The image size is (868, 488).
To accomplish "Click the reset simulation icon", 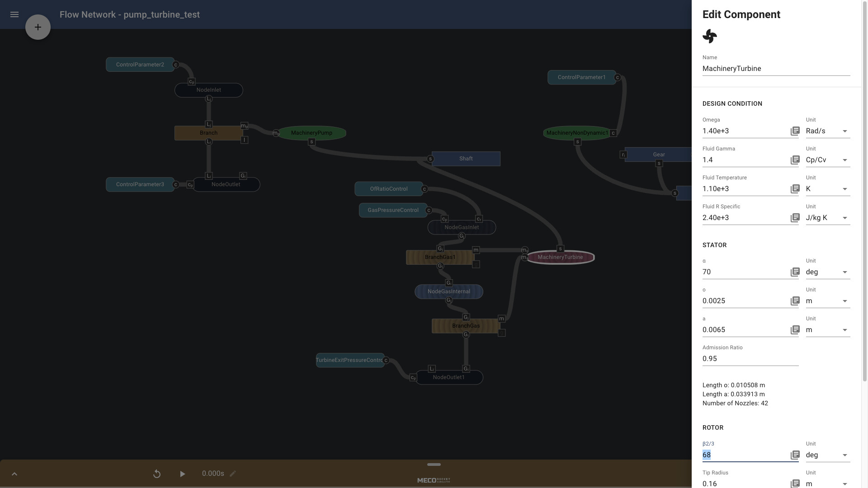I will click(x=157, y=474).
